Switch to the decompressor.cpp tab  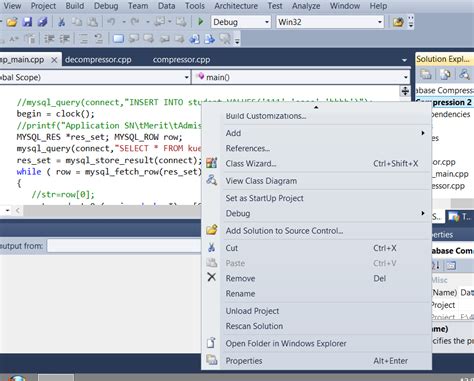98,60
